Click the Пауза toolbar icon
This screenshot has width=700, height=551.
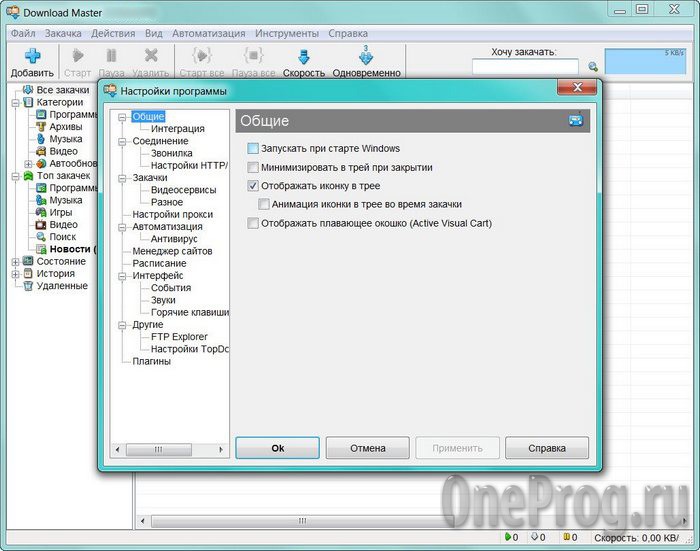[111, 56]
